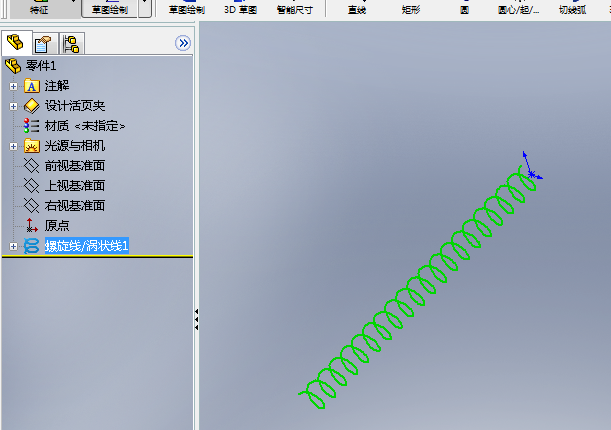Select the 前视基准面 front plane

click(75, 166)
